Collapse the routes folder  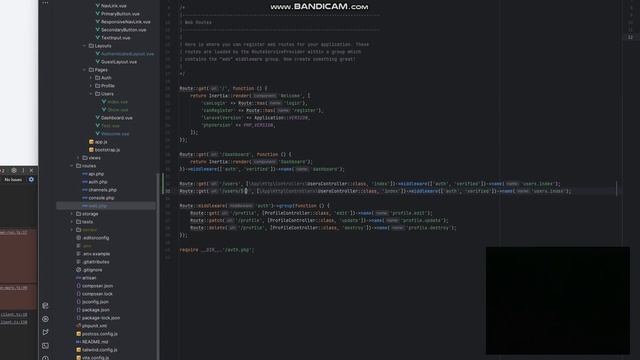72,166
